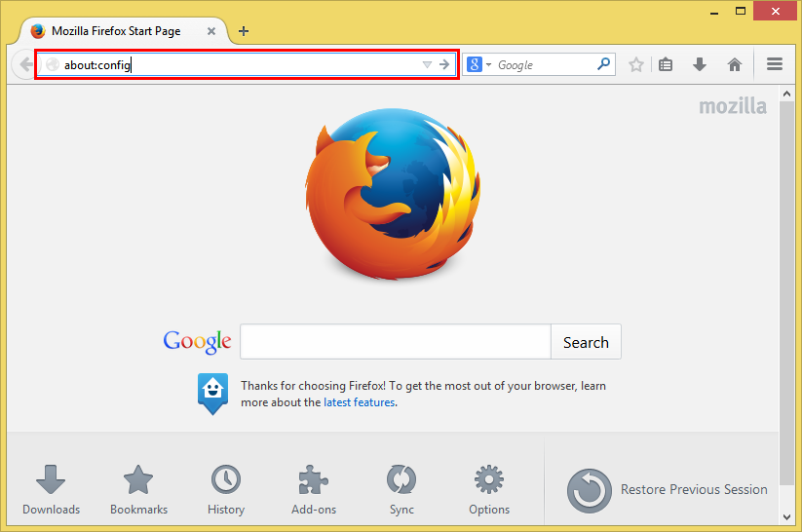The width and height of the screenshot is (802, 532).
Task: Minimize the Firefox window
Action: click(714, 12)
